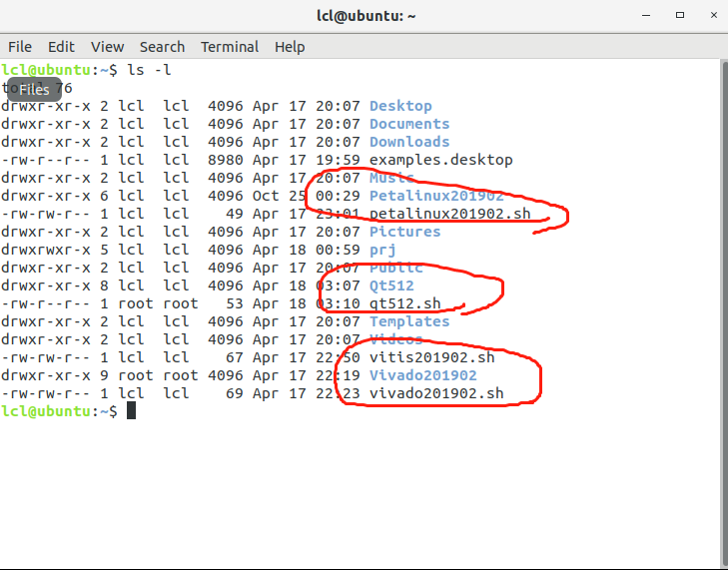The image size is (728, 570).
Task: Open the Help menu
Action: 290,47
